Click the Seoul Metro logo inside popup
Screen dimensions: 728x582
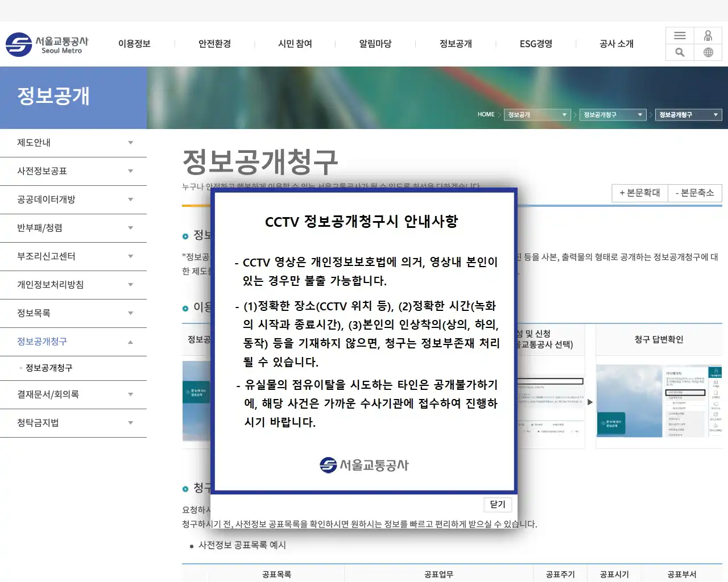click(364, 465)
